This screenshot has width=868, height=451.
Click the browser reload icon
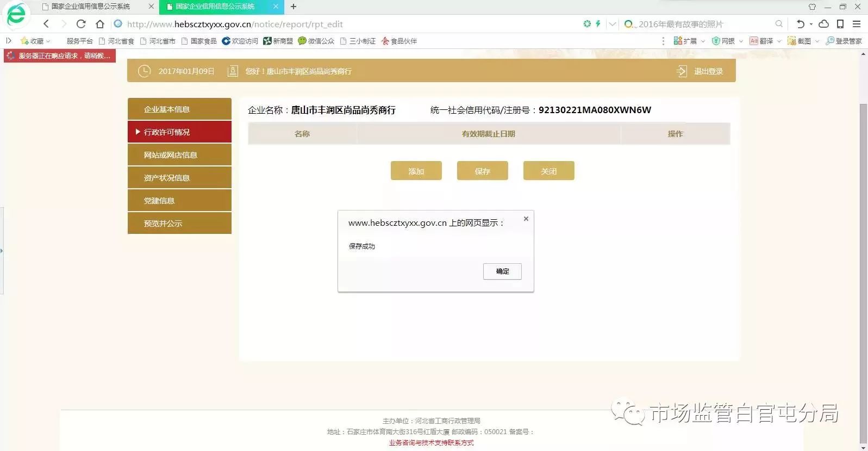pos(81,24)
